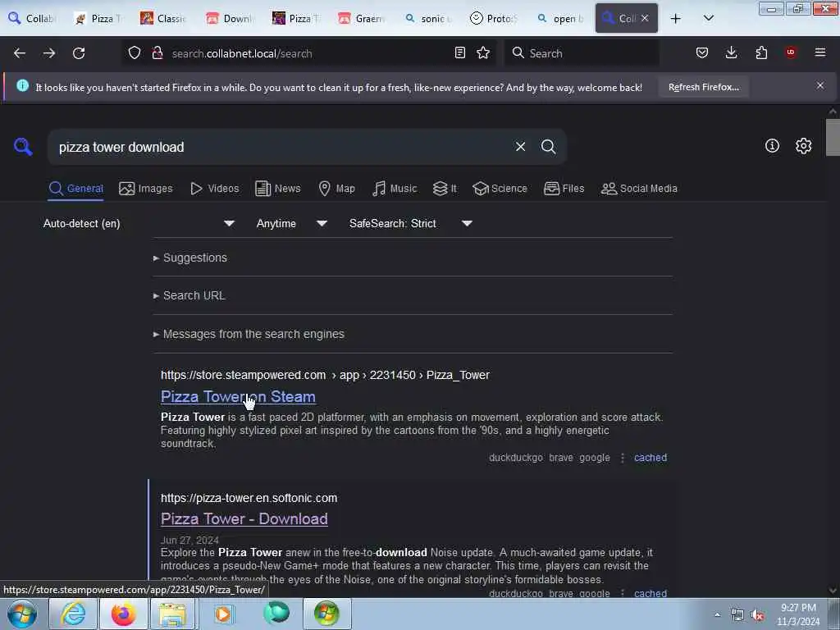Screen dimensions: 840x630
Task: Open Windows Media Player from the taskbar
Action: [223, 614]
